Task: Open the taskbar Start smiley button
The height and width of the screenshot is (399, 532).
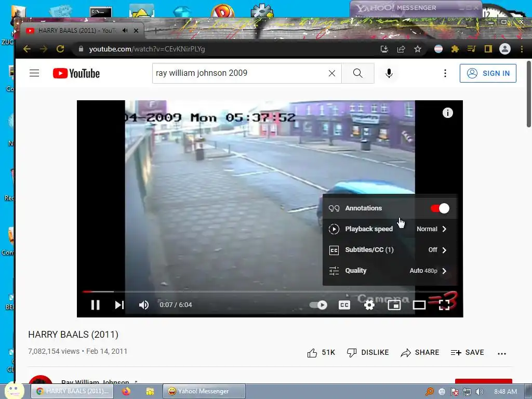Action: (x=14, y=391)
